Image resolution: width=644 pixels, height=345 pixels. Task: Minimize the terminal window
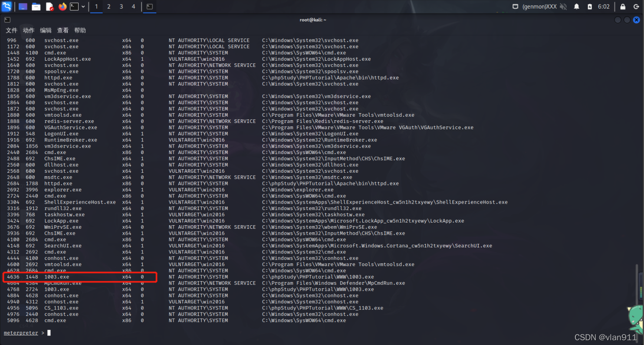pos(618,20)
